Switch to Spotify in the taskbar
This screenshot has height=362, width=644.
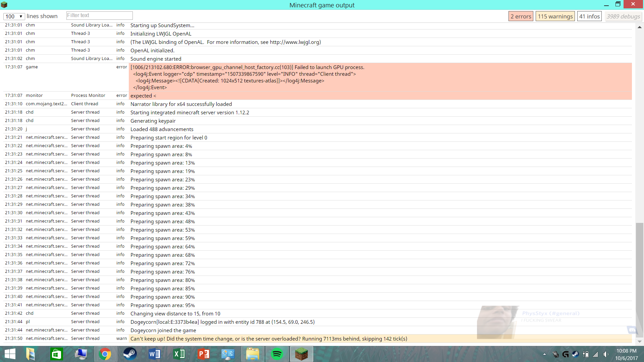(x=277, y=354)
